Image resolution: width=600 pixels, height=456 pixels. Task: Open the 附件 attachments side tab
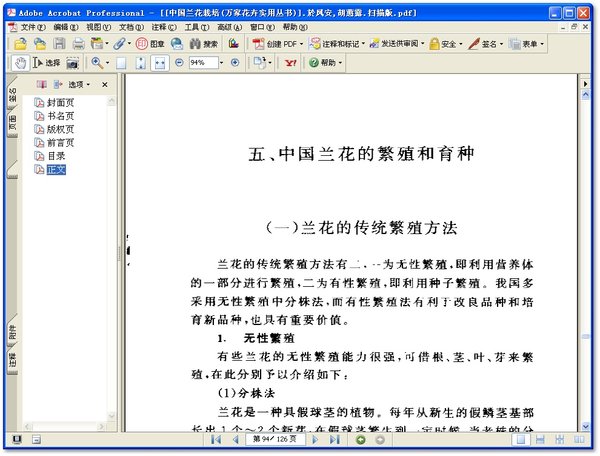(x=12, y=332)
